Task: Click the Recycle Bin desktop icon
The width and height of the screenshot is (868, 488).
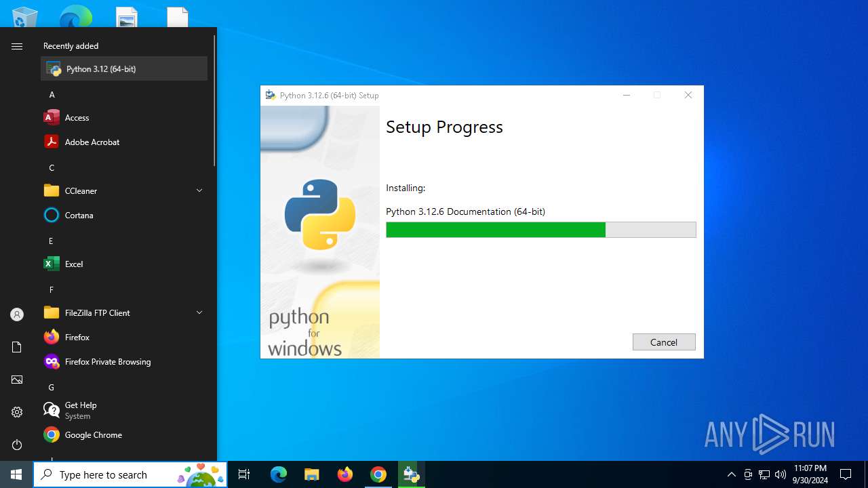Action: click(25, 16)
